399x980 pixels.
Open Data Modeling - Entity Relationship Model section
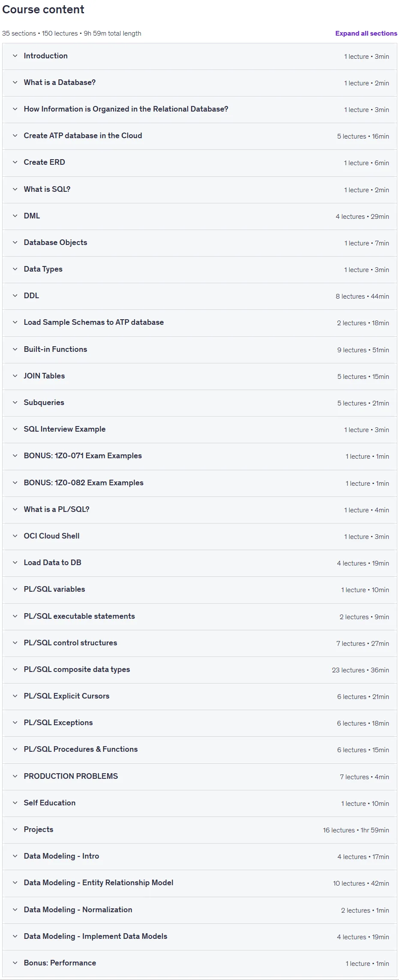pos(200,883)
